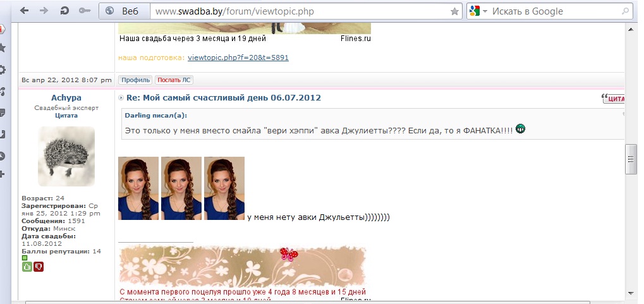The width and height of the screenshot is (644, 304).
Task: Open the viewtopic.php?f=20&t=5891 link
Action: coord(238,58)
